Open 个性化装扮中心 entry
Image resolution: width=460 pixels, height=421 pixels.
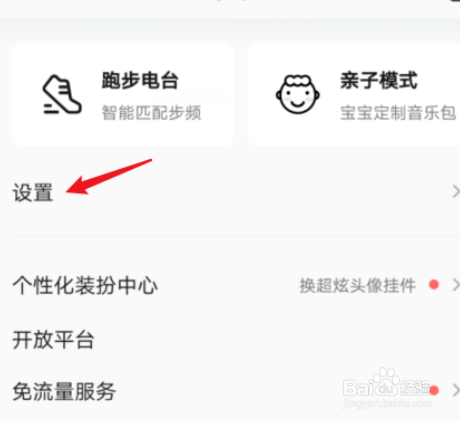point(230,285)
